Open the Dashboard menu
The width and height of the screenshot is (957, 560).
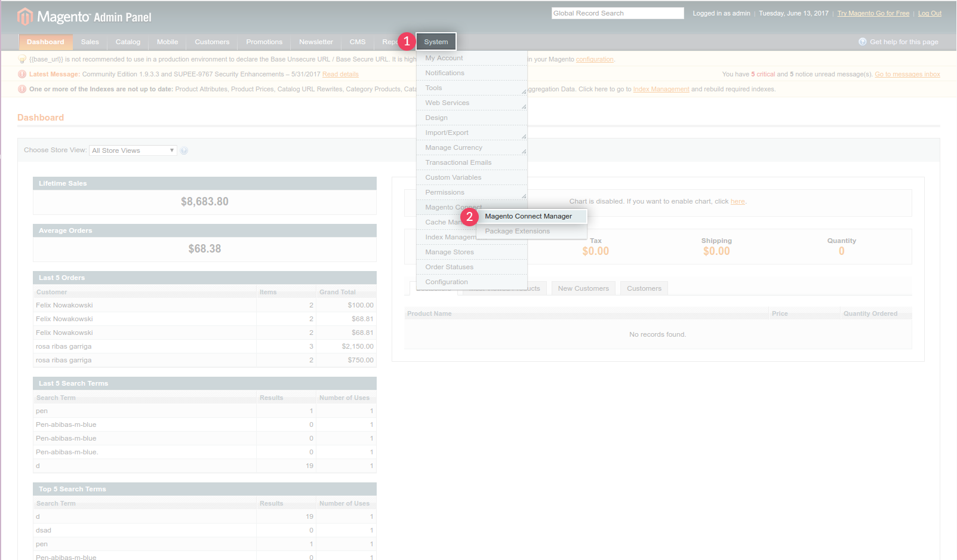point(45,42)
